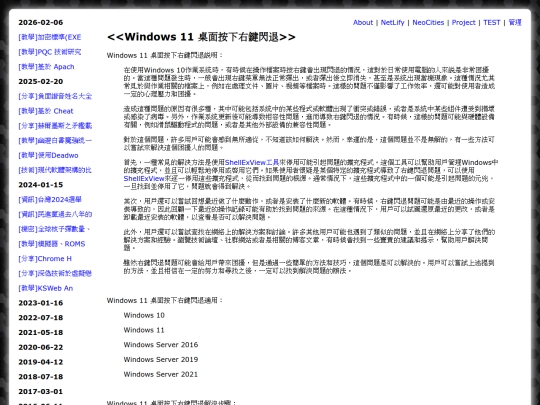Expand the 2020-06-22 date group
The width and height of the screenshot is (540, 405).
click(x=41, y=347)
